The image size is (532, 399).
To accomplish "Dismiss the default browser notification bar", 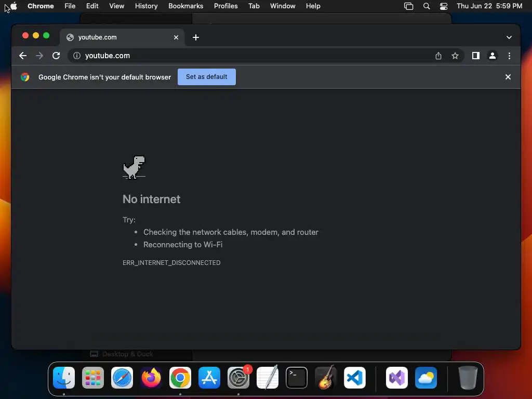I will (x=508, y=77).
